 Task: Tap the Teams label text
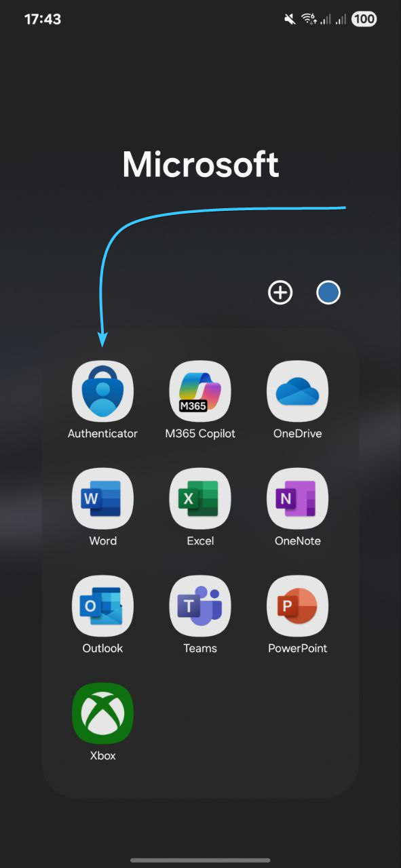[200, 648]
